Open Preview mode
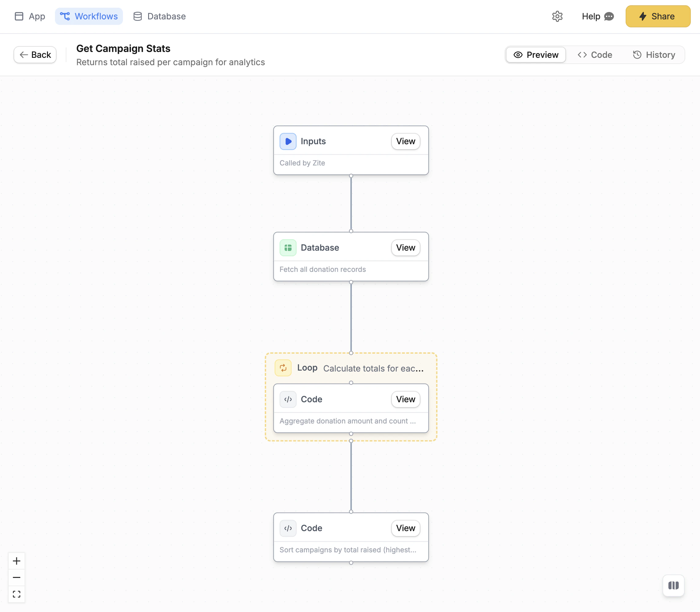This screenshot has height=612, width=700. point(535,55)
